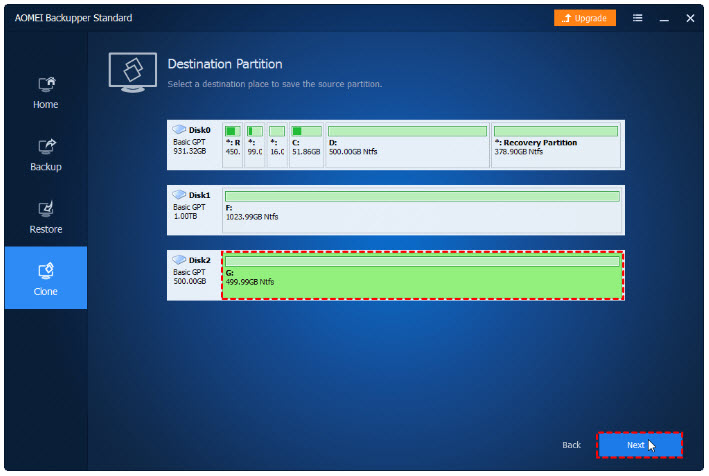Click the Disk0 drive icon
709x476 pixels.
(180, 130)
